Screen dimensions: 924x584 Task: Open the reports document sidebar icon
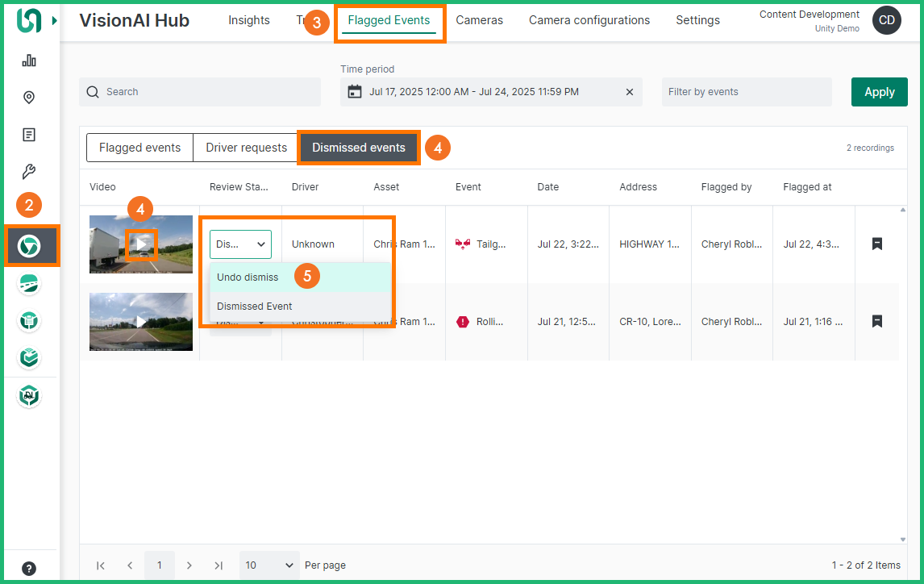[29, 135]
